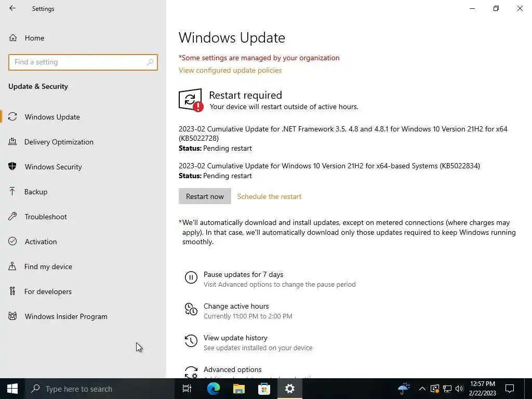This screenshot has width=532, height=399.
Task: Open Change active hours option
Action: point(236,306)
